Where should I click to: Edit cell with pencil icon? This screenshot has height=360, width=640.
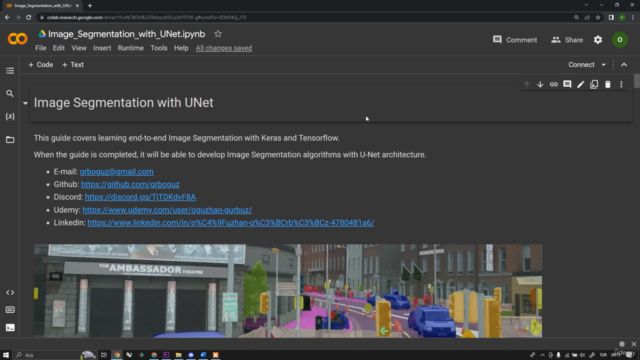[580, 84]
